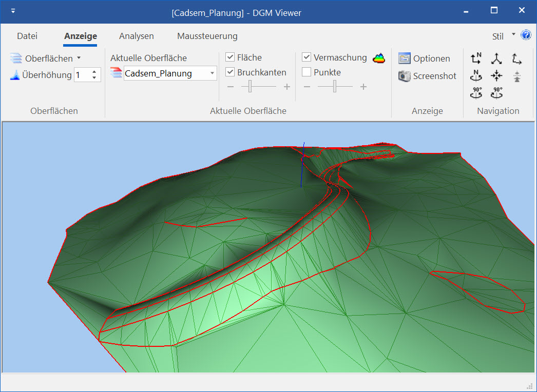Click the top view north-oriented navigation icon
Image resolution: width=537 pixels, height=392 pixels.
point(476,58)
